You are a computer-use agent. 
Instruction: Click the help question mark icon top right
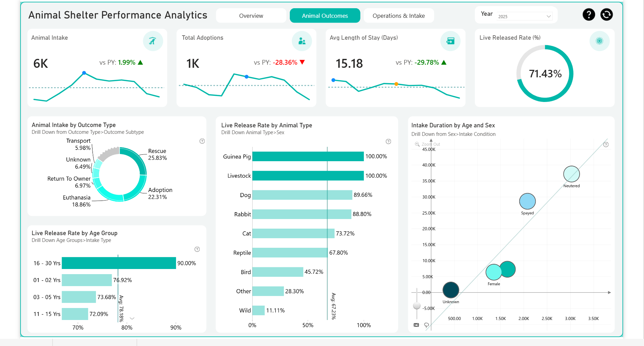click(x=589, y=14)
